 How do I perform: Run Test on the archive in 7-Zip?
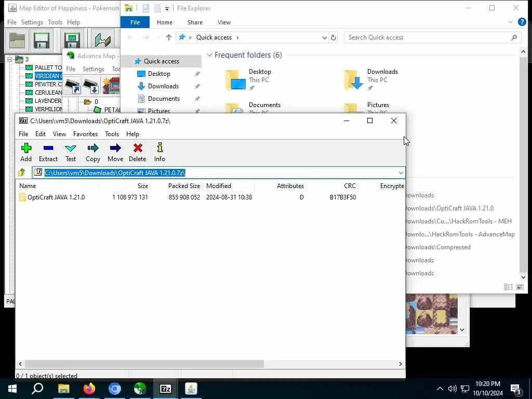[x=71, y=152]
